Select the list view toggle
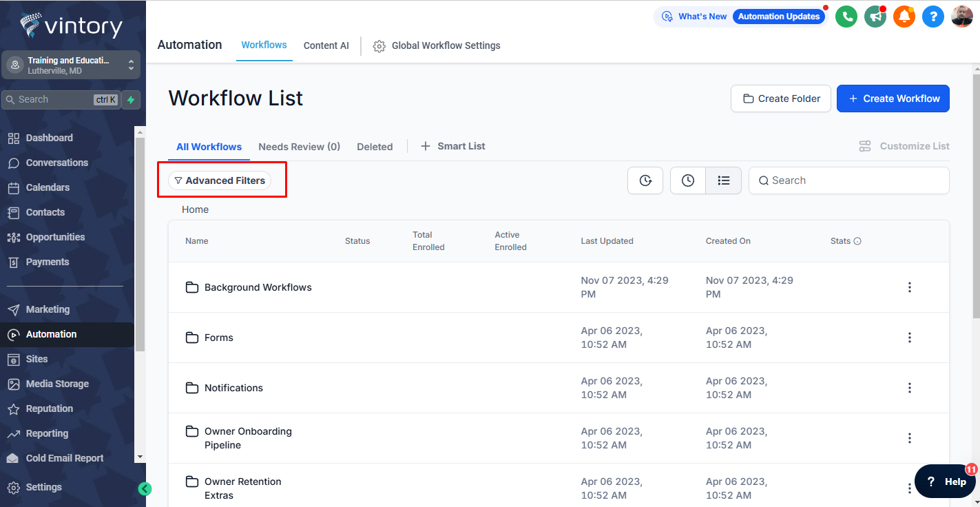Image resolution: width=980 pixels, height=507 pixels. (724, 180)
